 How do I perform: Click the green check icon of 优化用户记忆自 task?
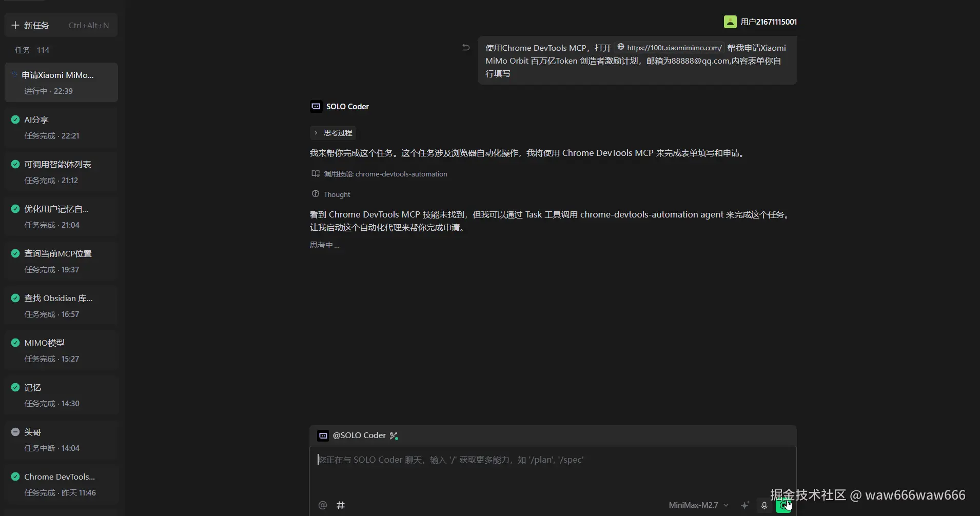pos(15,209)
